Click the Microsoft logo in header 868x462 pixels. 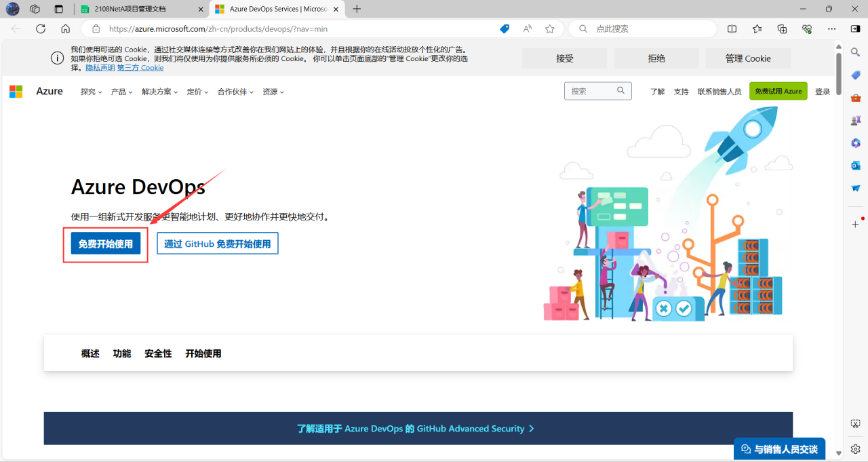coord(16,92)
